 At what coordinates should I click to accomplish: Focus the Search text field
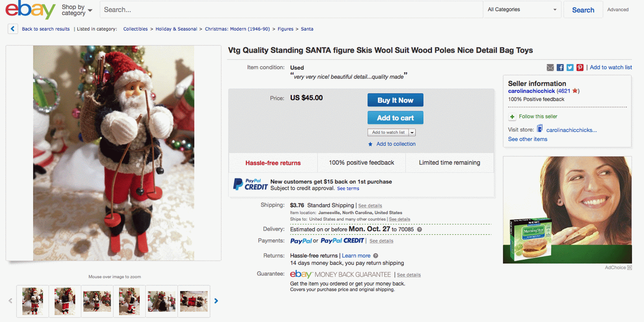(x=291, y=10)
